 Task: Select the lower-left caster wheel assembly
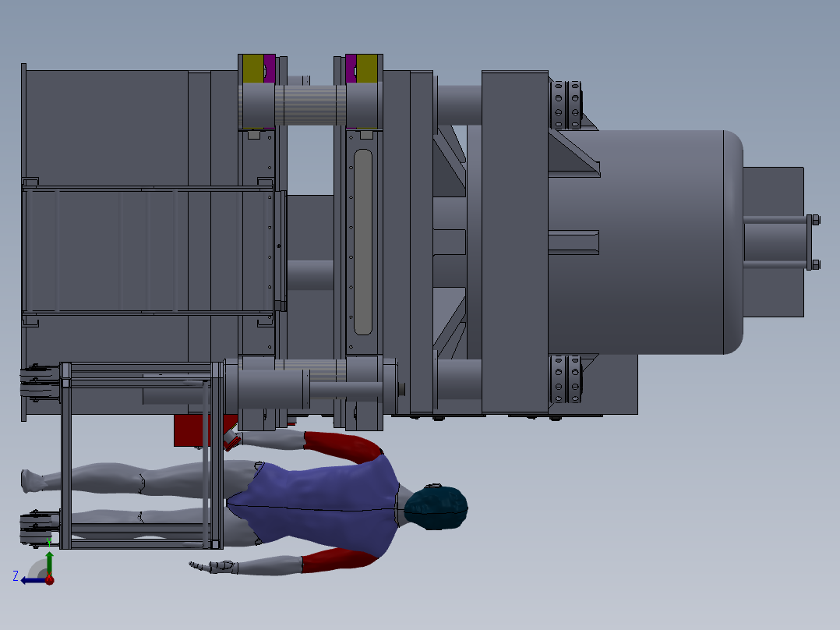[40, 529]
